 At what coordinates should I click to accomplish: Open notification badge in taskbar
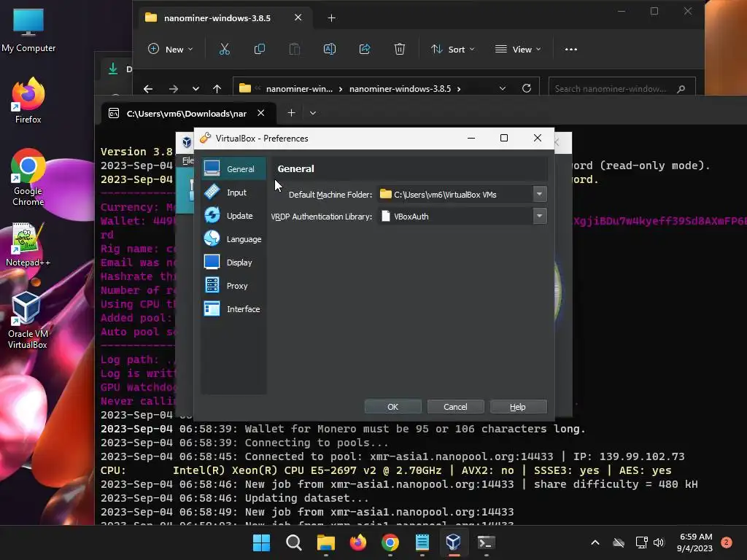tap(727, 542)
